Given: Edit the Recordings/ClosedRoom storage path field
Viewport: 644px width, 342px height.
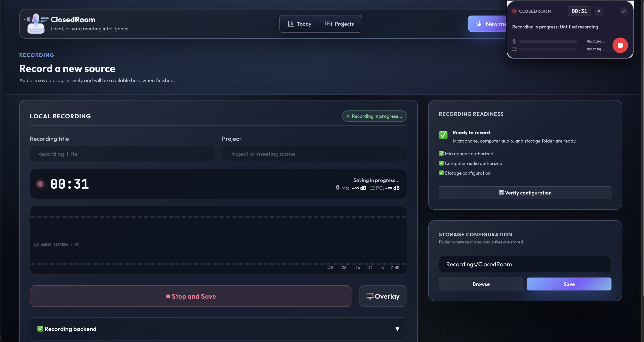Looking at the screenshot, I should 525,264.
